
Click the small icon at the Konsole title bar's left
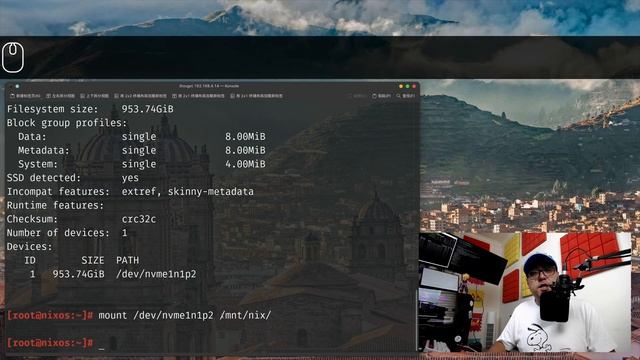point(17,86)
